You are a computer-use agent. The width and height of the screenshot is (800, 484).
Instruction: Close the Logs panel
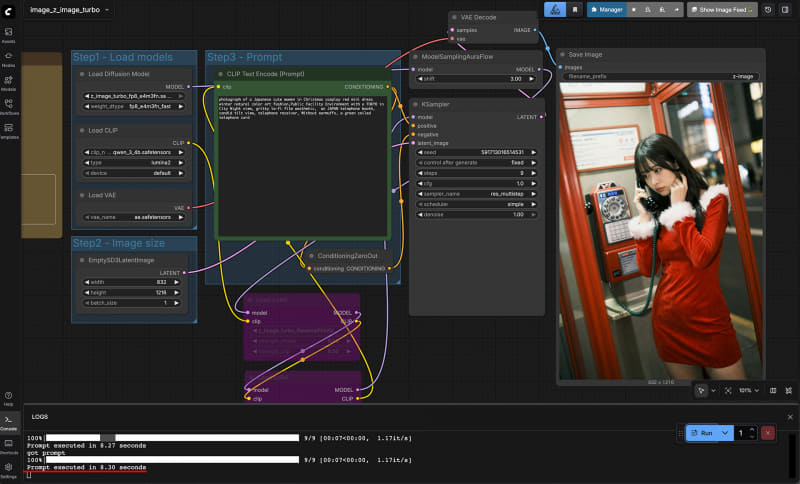790,417
